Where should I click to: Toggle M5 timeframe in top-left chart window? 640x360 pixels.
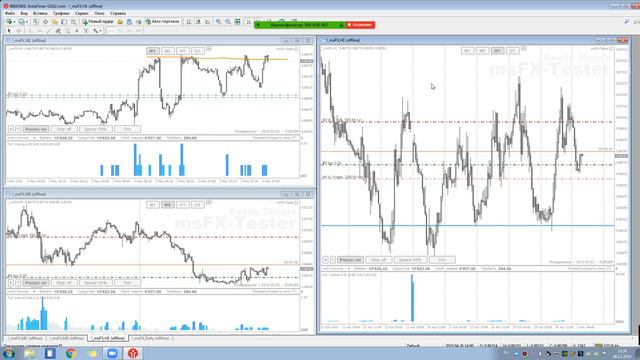pyautogui.click(x=168, y=51)
